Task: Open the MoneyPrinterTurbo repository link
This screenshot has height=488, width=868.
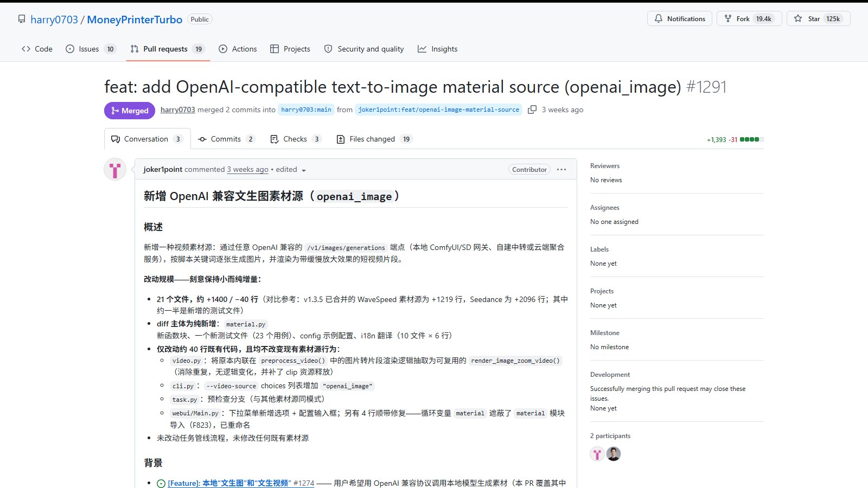Action: tap(135, 20)
